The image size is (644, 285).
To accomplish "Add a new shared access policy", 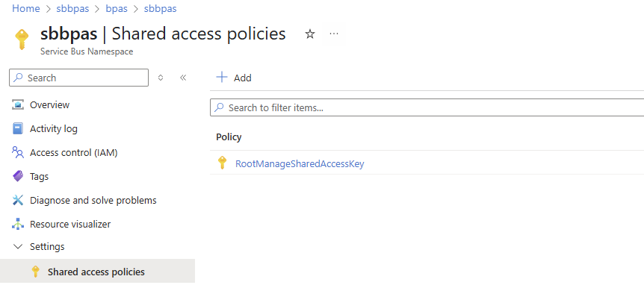I will [234, 78].
